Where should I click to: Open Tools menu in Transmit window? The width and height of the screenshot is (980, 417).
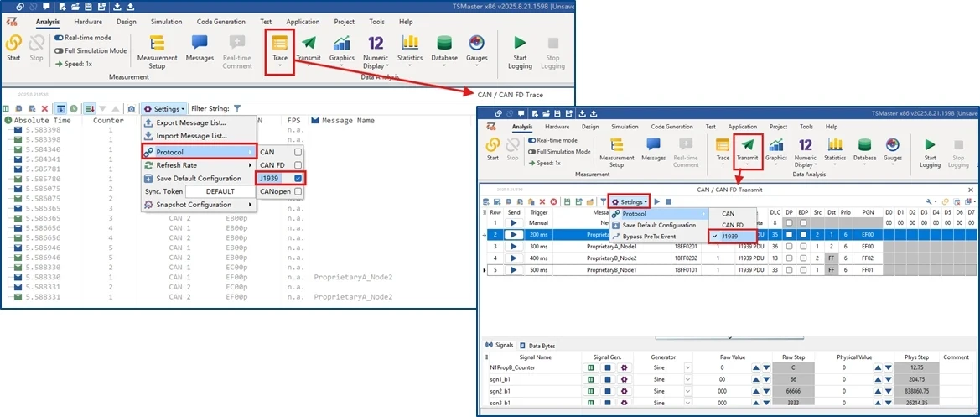point(806,127)
